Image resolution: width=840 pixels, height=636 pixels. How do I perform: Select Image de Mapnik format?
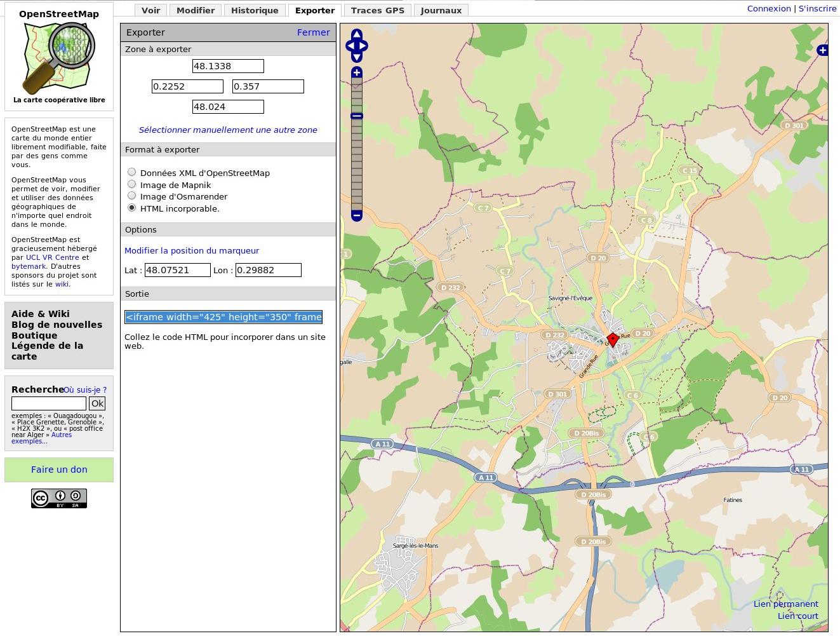coord(132,184)
